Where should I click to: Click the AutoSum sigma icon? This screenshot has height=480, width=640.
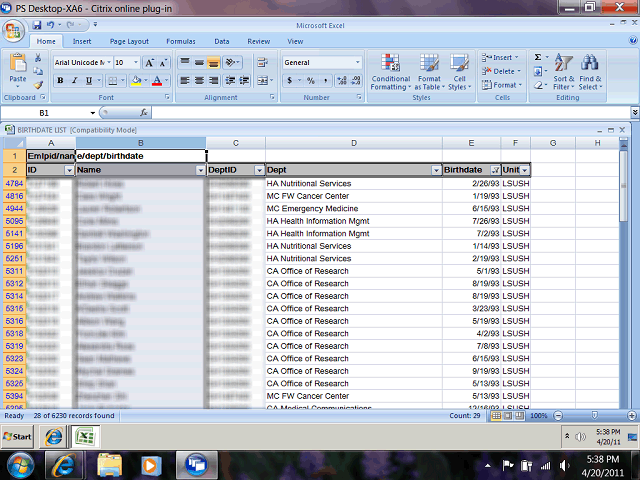[538, 58]
